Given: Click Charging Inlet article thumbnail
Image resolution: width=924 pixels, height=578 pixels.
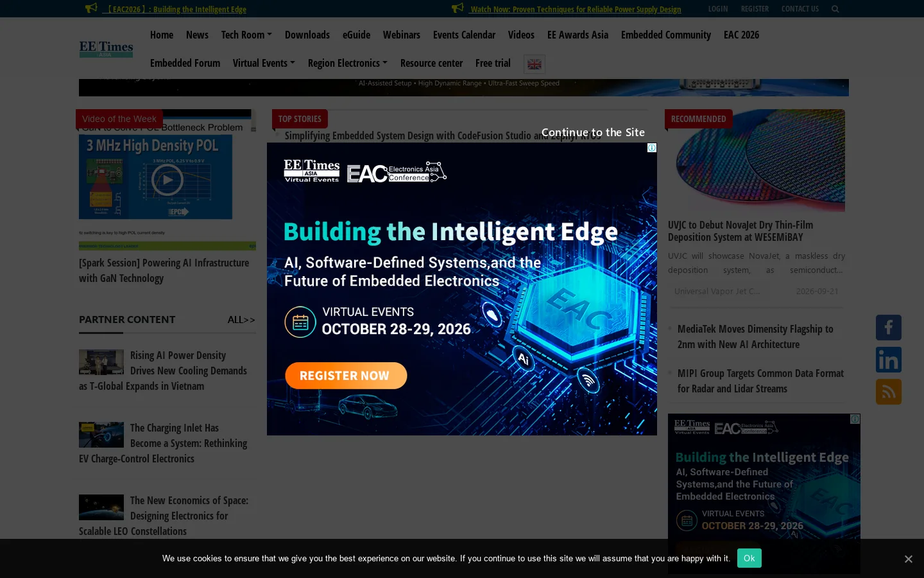Looking at the screenshot, I should tap(101, 435).
